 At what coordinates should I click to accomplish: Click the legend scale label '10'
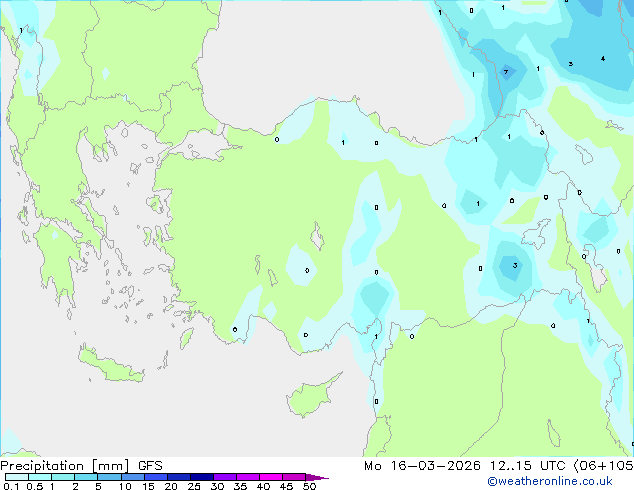(x=125, y=486)
